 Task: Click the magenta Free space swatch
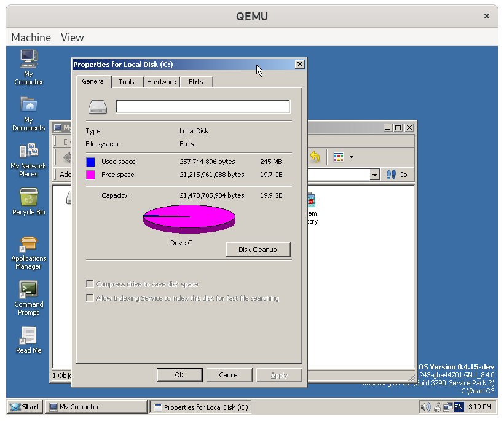click(x=90, y=175)
